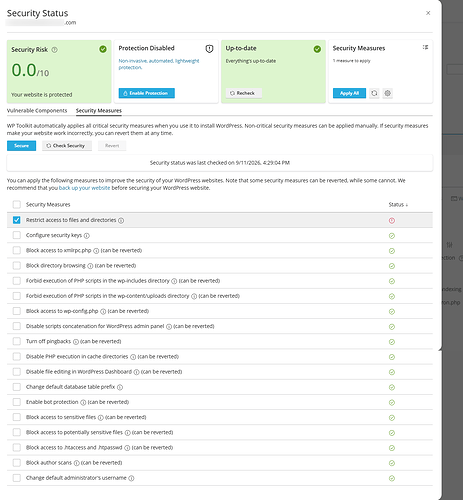
Task: Check Block access to wp-config.php checkbox
Action: tap(17, 311)
